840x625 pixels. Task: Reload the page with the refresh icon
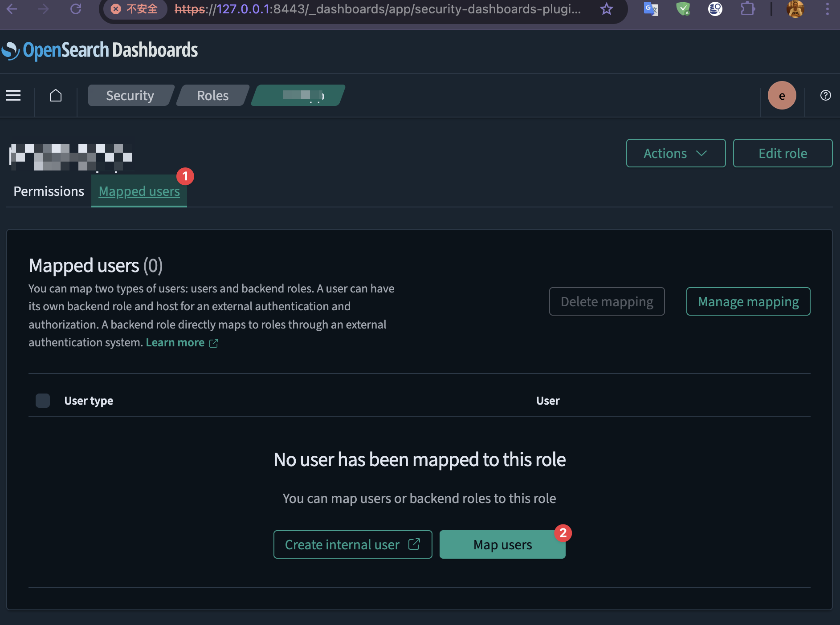[x=76, y=8]
